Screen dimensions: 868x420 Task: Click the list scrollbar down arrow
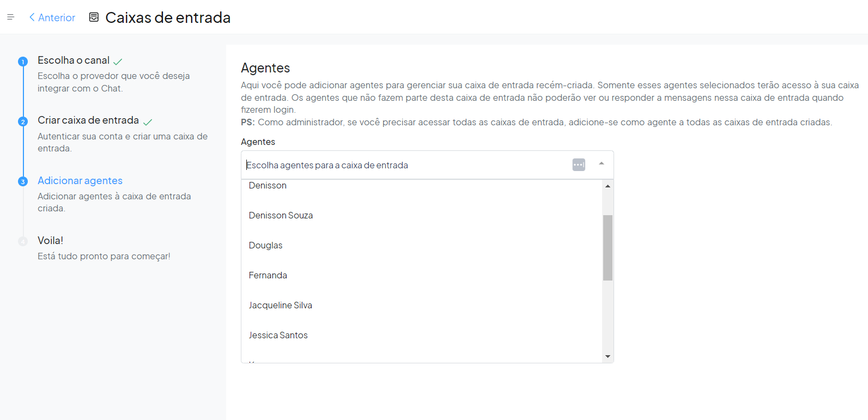coord(608,357)
